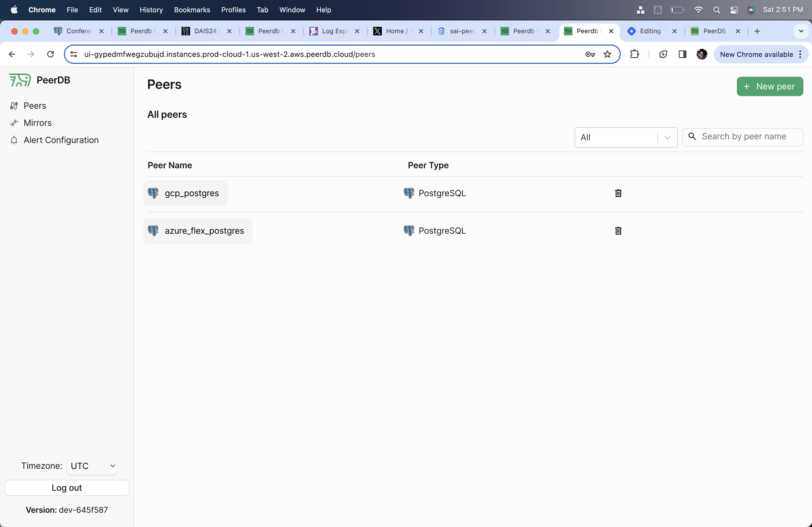Click the New peer button
The image size is (812, 527).
point(770,86)
